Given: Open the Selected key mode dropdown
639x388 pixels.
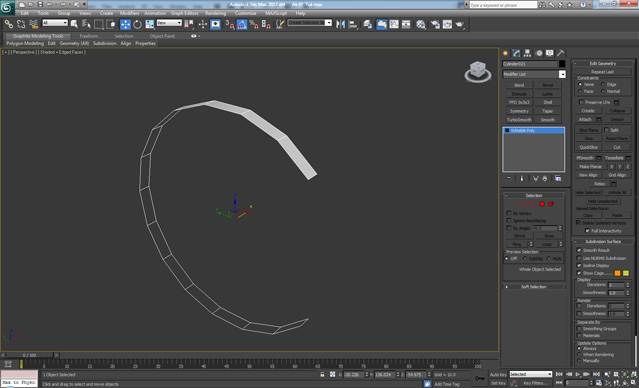Looking at the screenshot, I should pyautogui.click(x=531, y=374).
